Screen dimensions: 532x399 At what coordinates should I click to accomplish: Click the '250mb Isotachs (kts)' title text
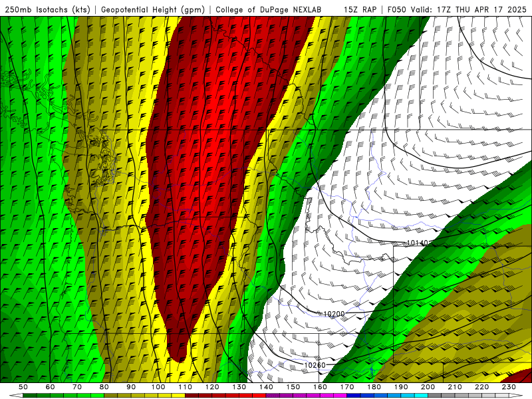[x=47, y=10]
